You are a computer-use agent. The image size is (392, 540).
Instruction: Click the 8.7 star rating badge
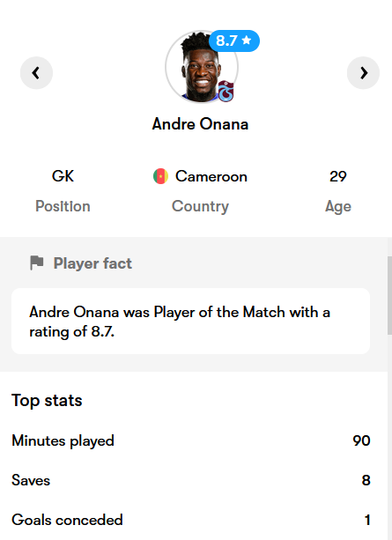pos(234,41)
